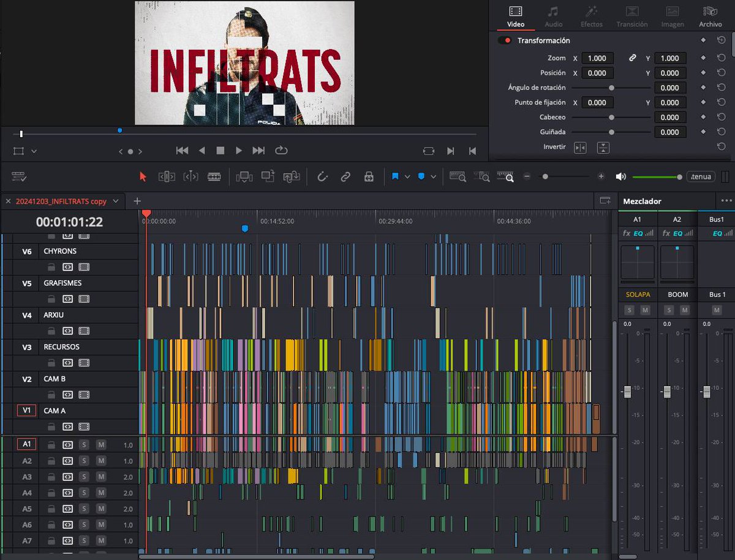735x560 pixels.
Task: Click the Full extent zoom icon
Action: [458, 176]
